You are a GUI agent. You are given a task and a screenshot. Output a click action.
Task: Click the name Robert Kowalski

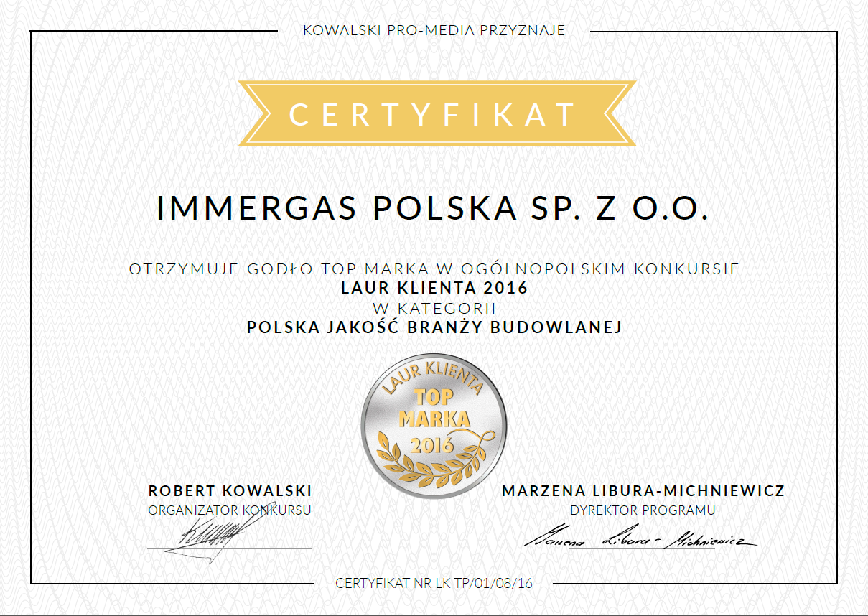point(230,491)
